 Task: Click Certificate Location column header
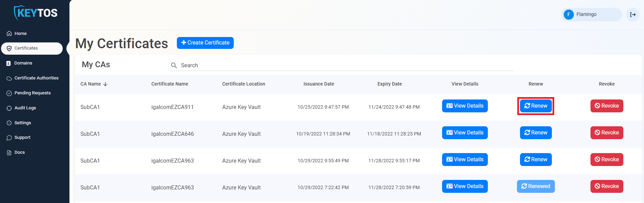coord(244,84)
